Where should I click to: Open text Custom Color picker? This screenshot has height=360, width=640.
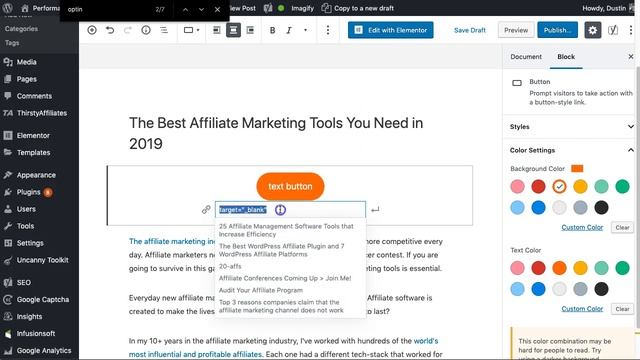582,309
